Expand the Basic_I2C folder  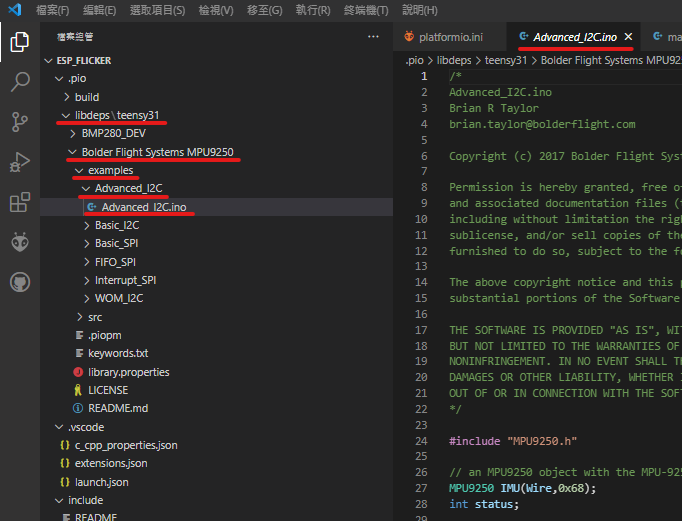(x=87, y=225)
